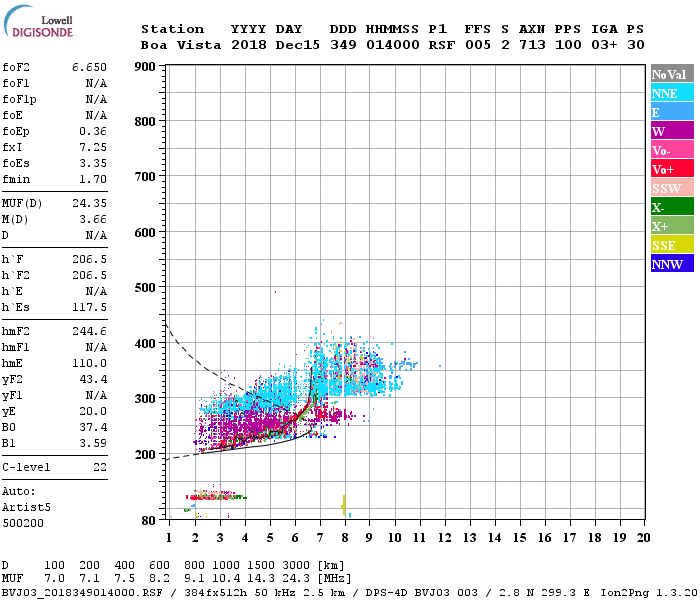
Task: Click the Artist5 auto-scaling label
Action: pyautogui.click(x=26, y=508)
